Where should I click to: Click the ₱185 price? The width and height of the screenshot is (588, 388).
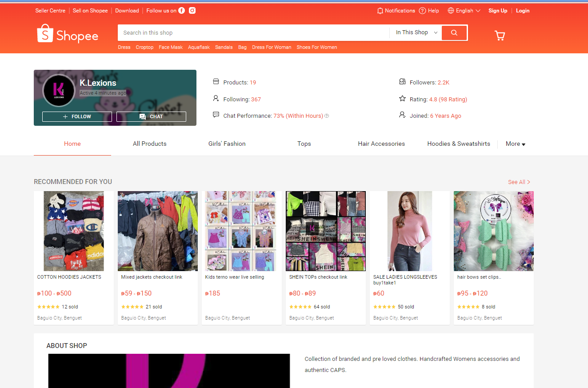(213, 293)
